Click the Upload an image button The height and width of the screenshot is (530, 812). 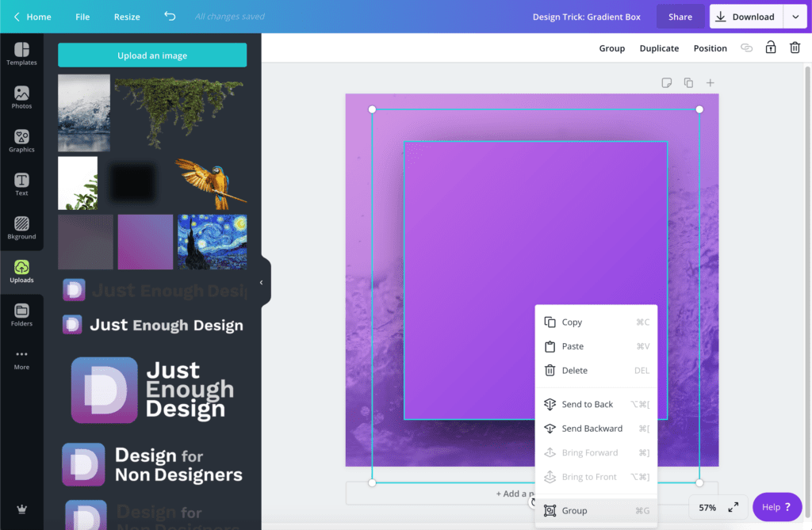coord(151,55)
